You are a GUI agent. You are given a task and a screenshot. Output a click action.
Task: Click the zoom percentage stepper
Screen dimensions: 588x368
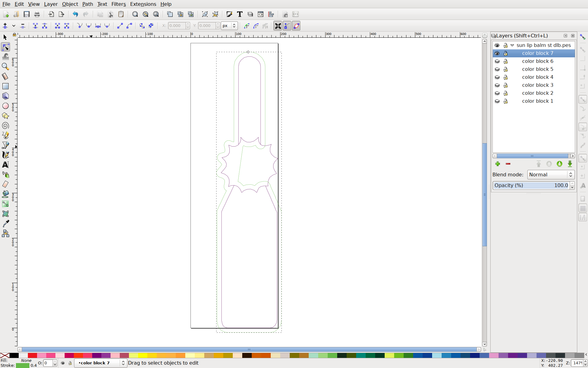[585, 363]
